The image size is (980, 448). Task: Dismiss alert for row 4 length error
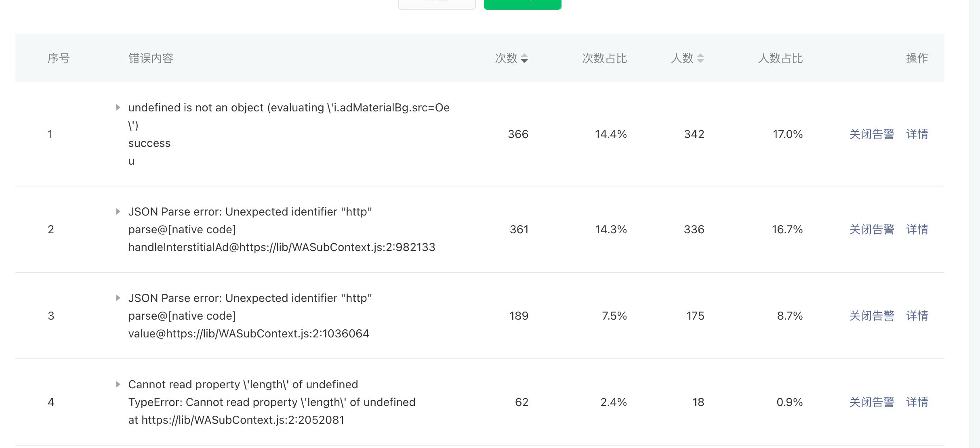point(871,402)
